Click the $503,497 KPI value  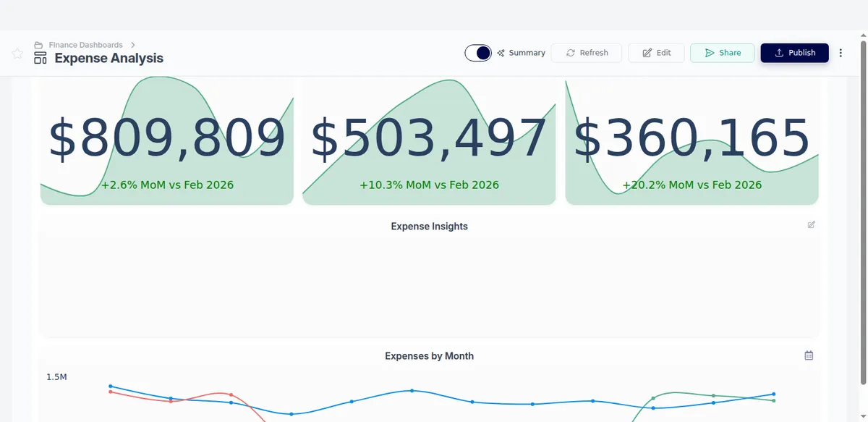[x=429, y=138]
